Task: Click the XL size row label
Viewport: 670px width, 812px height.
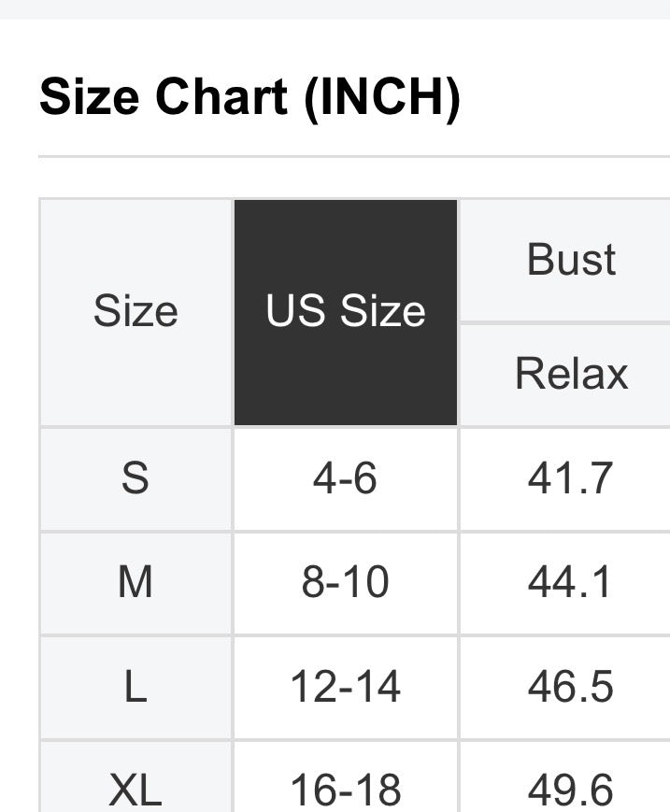Action: point(135,791)
